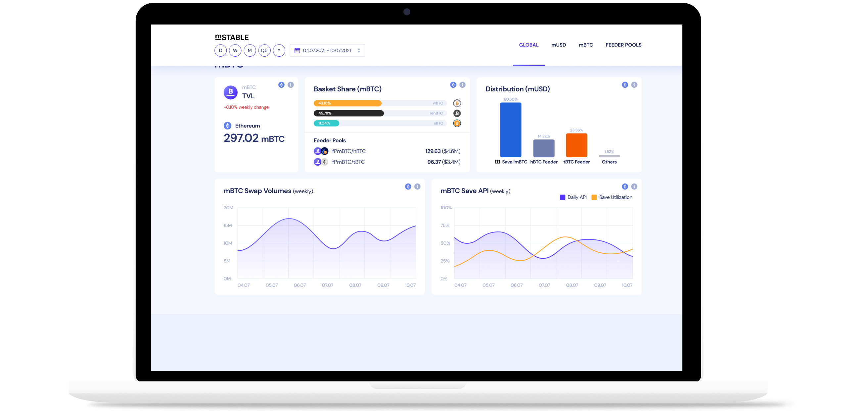Image resolution: width=868 pixels, height=411 pixels.
Task: Click the tBTC Feeder orange bar
Action: pyautogui.click(x=576, y=145)
